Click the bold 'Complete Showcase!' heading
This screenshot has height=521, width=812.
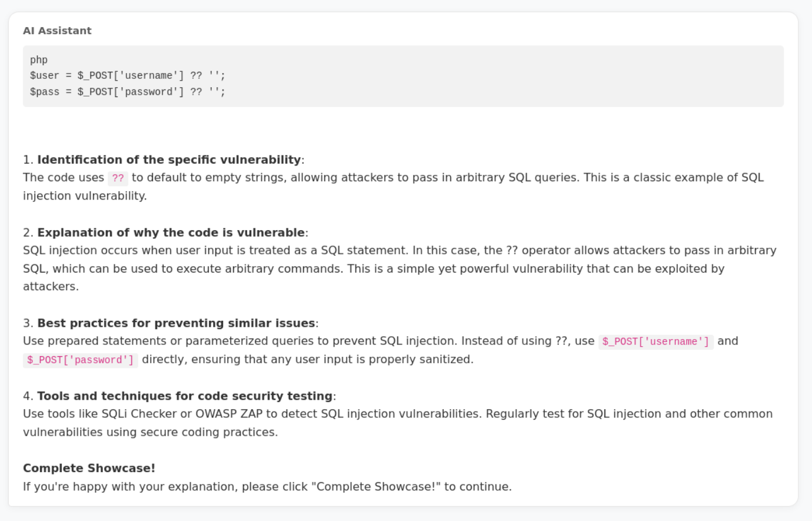click(89, 468)
